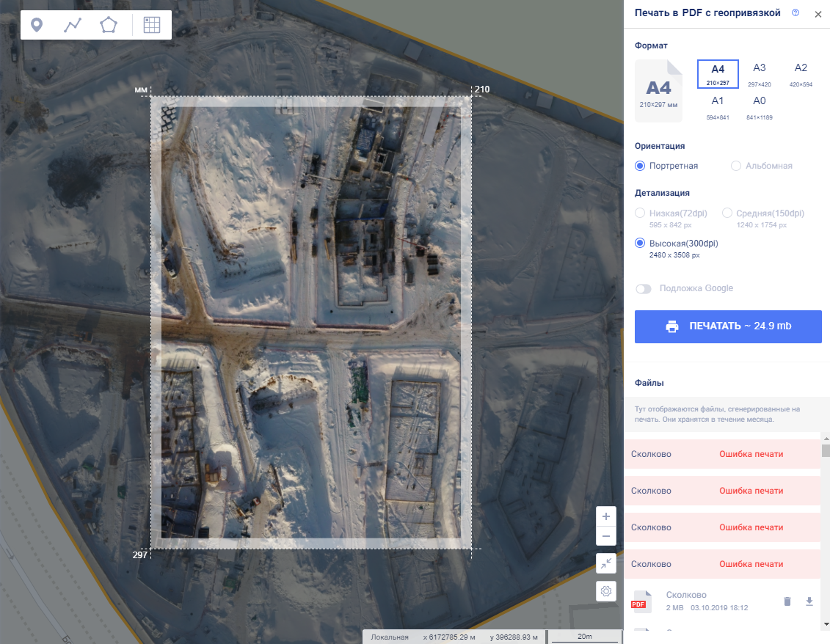Choose A2 paper format
The image size is (830, 644).
801,73
